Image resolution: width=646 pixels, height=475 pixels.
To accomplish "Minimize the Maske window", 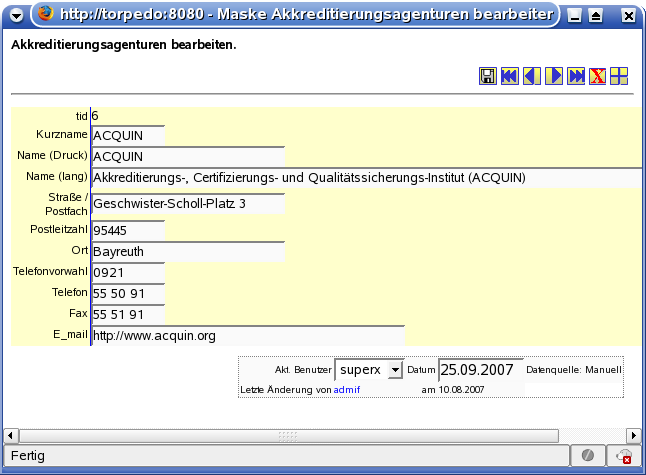I will tap(574, 16).
